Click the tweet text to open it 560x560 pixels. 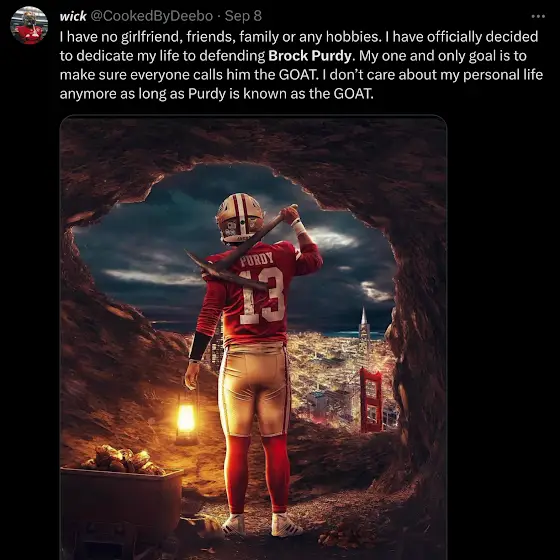[x=301, y=65]
